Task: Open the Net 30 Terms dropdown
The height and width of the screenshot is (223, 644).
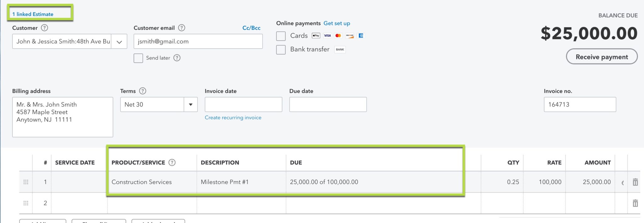Action: (x=190, y=104)
